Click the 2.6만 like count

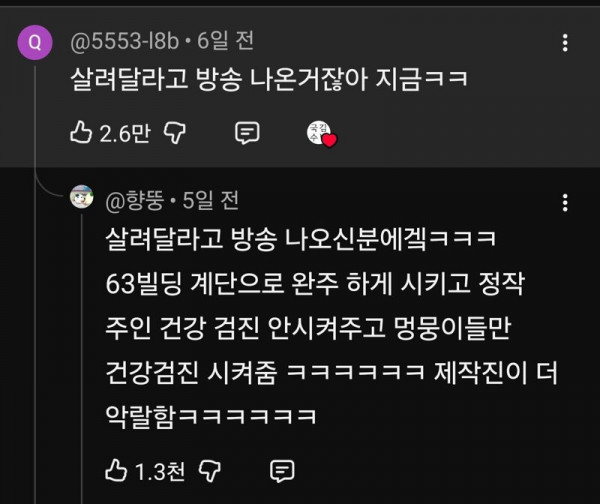click(x=125, y=134)
